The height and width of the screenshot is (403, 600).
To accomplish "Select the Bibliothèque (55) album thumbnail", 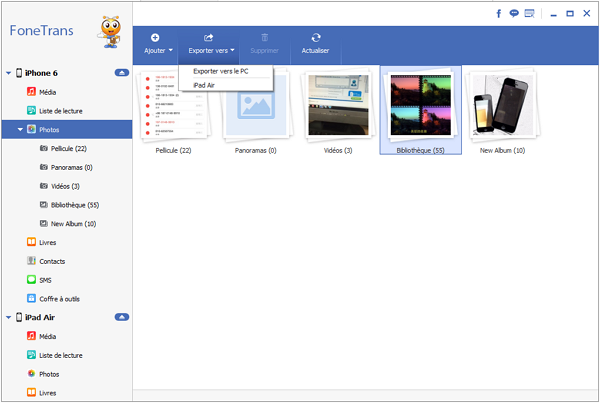I will click(421, 105).
